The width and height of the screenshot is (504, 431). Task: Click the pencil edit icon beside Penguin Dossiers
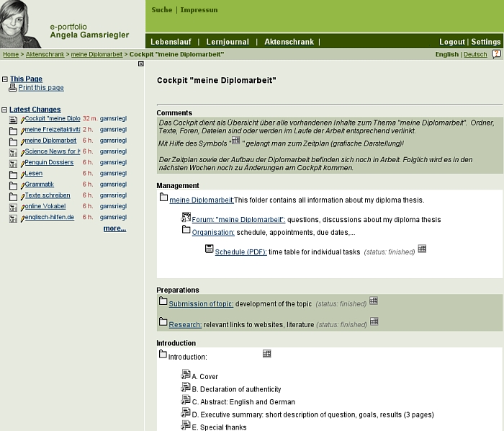(x=22, y=164)
